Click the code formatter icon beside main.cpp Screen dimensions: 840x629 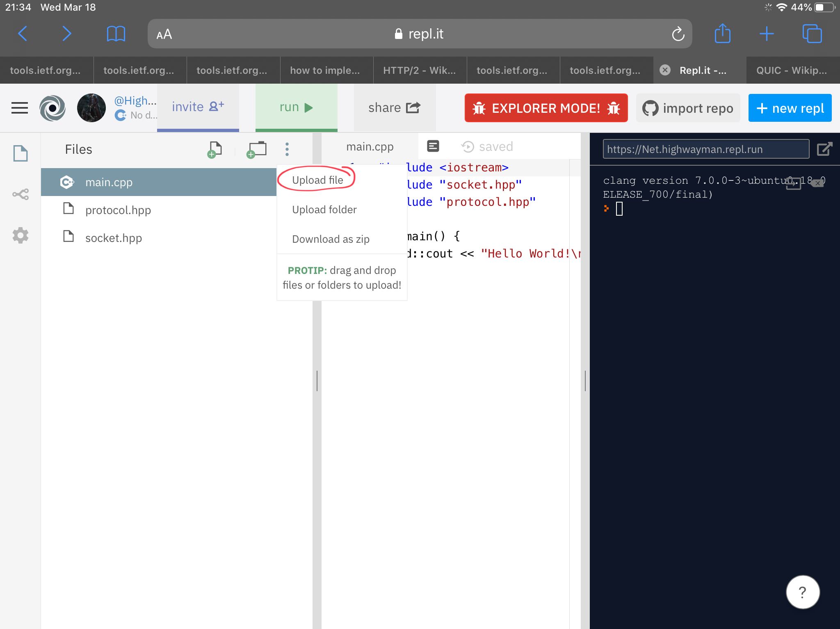point(433,146)
